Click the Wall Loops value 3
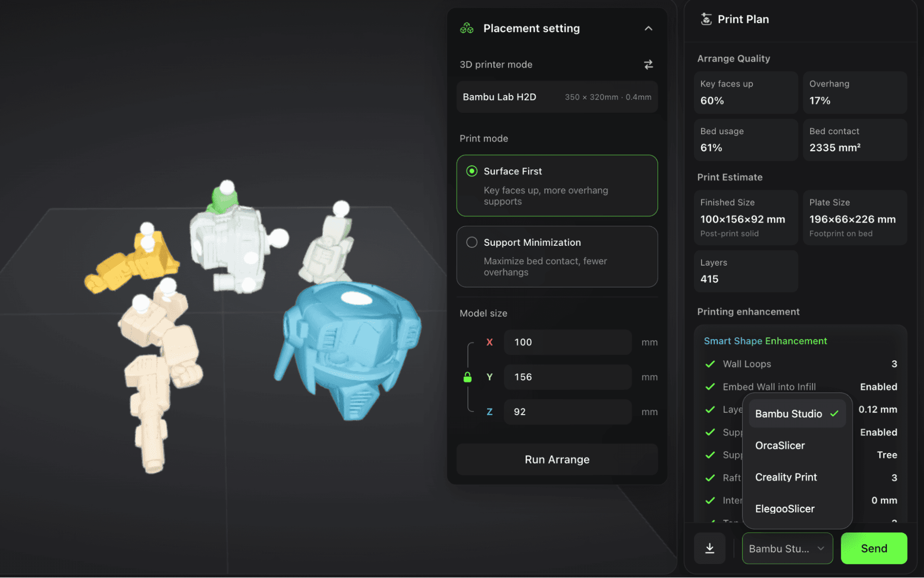 point(894,364)
